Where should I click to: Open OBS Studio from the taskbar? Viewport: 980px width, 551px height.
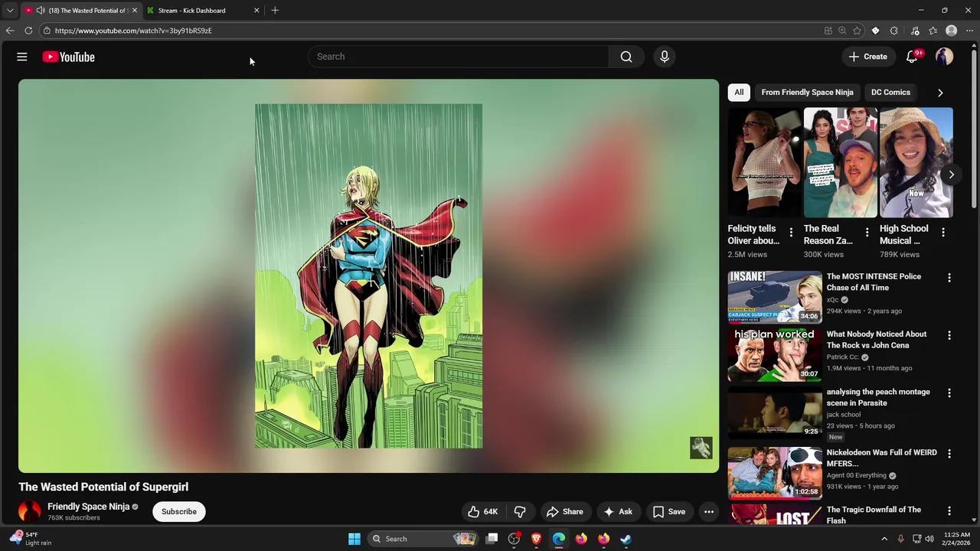tap(514, 539)
